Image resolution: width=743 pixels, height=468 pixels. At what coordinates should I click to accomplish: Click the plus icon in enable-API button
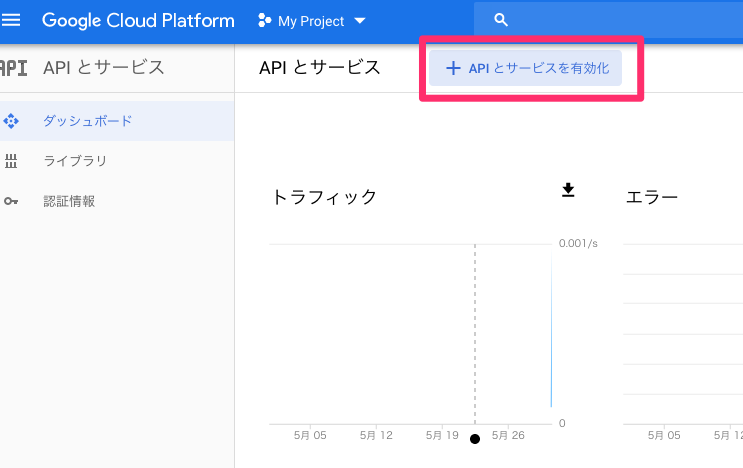pyautogui.click(x=453, y=68)
